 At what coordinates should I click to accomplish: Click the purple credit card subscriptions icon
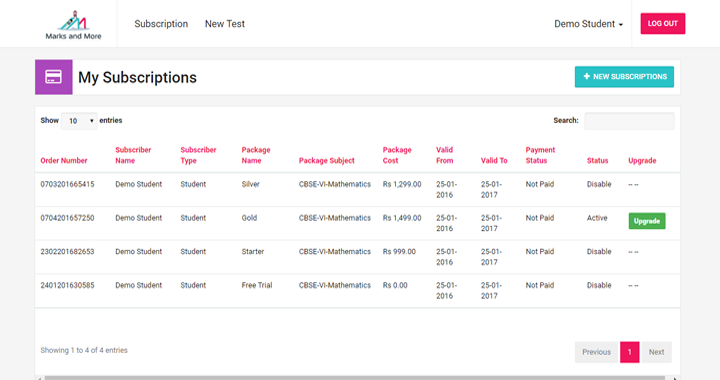(x=54, y=77)
